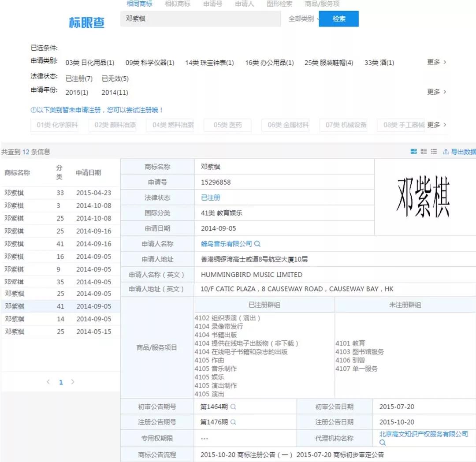Open the 全部类别 category dropdown

(302, 19)
